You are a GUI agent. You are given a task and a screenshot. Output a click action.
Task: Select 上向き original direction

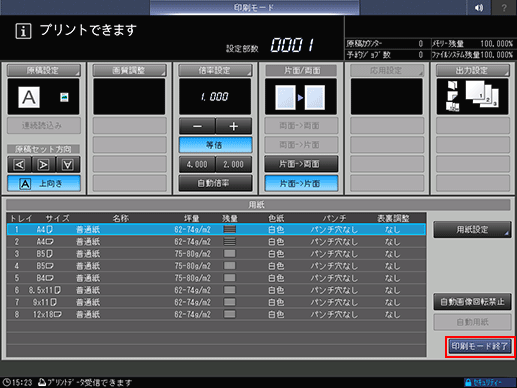[x=44, y=184]
